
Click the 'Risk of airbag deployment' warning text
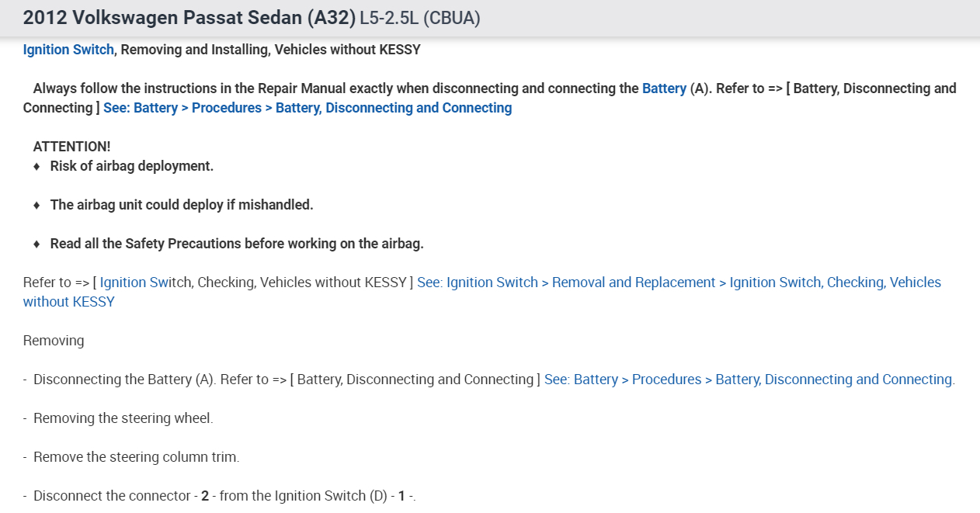pos(131,166)
